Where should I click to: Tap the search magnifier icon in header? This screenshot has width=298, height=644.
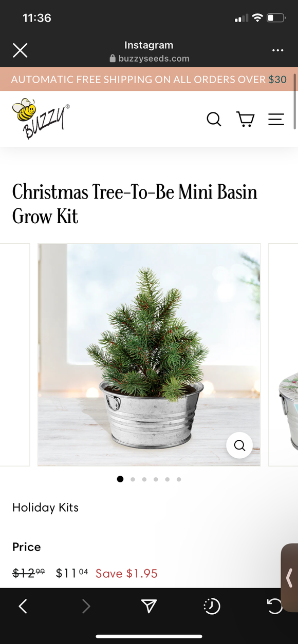(x=214, y=119)
